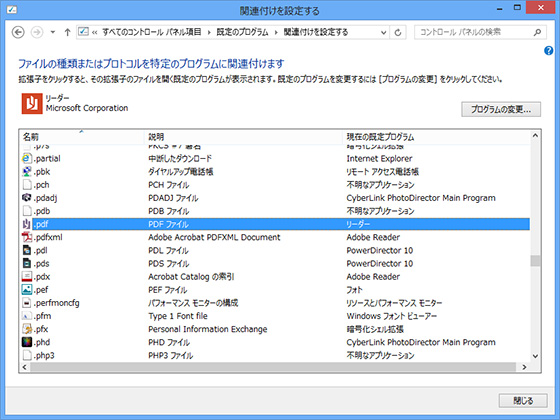Click the search magnifier icon
Viewport: 560px width, 420px height.
(x=537, y=32)
